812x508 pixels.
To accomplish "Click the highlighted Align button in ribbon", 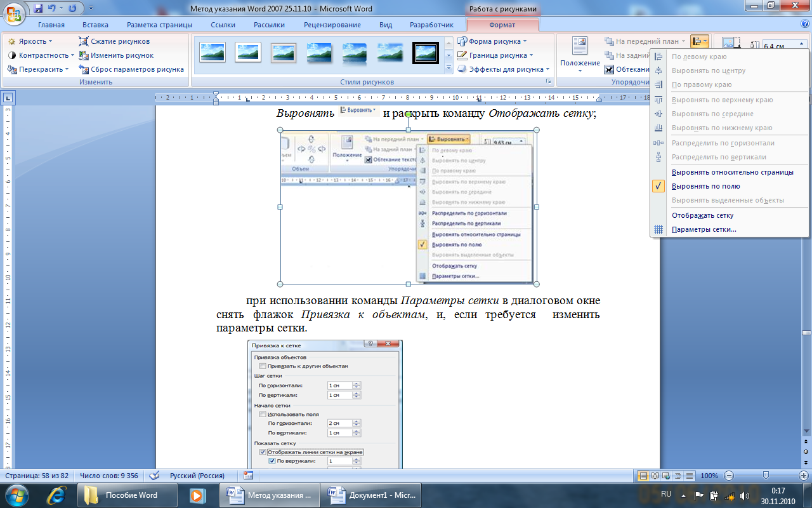I will point(700,41).
